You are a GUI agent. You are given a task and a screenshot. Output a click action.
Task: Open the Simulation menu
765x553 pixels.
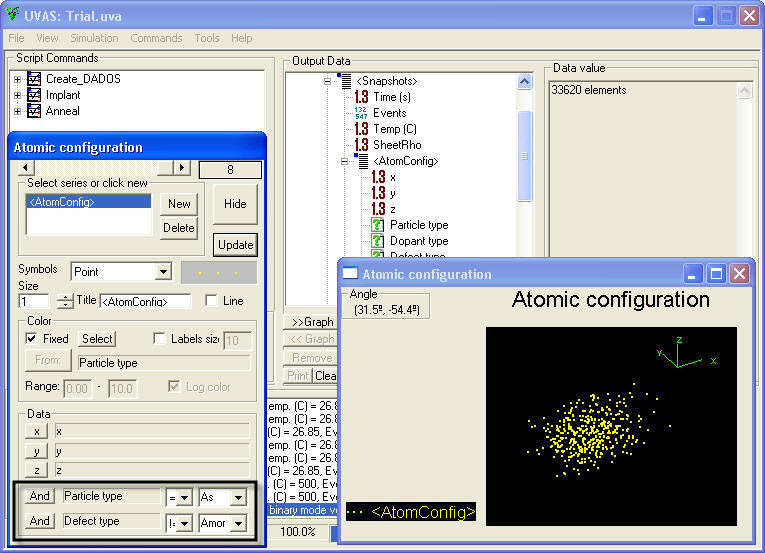94,38
